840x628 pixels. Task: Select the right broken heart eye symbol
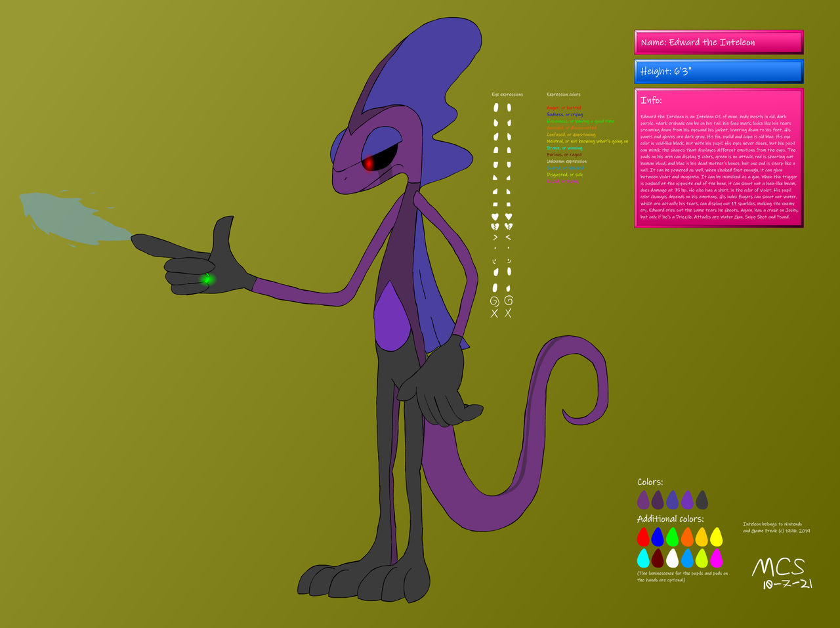pos(509,227)
